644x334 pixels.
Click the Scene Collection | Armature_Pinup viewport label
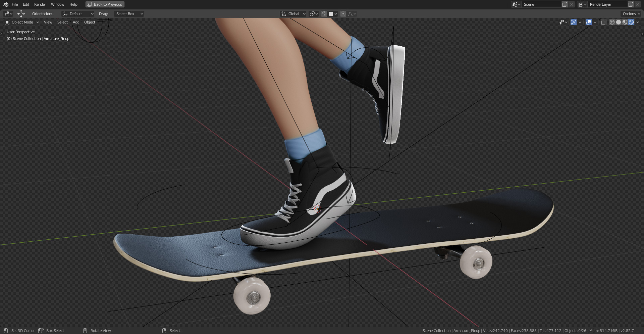pyautogui.click(x=38, y=39)
